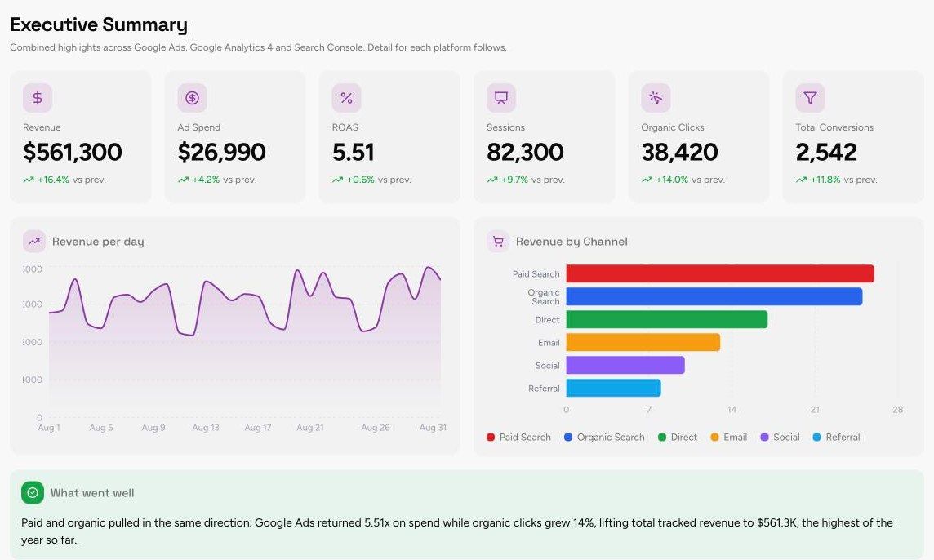The width and height of the screenshot is (934, 560).
Task: Click the Ad Spend card label
Action: [199, 127]
